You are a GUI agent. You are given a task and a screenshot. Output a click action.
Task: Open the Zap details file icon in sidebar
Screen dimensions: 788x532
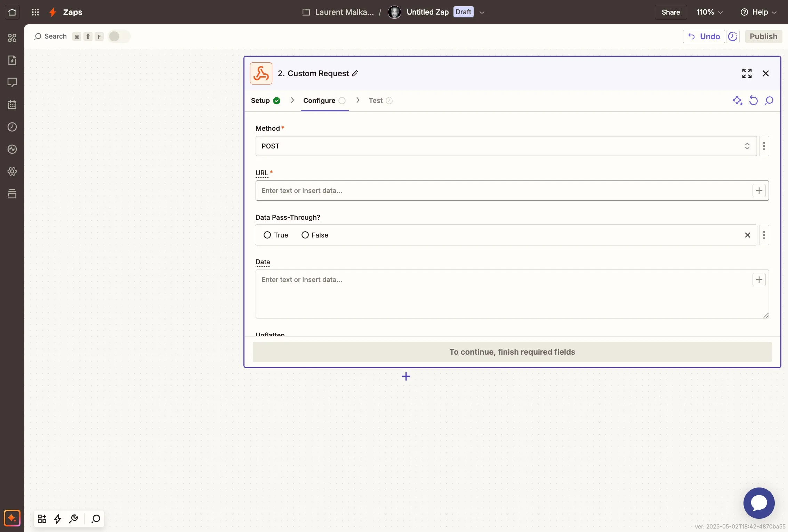pos(12,60)
